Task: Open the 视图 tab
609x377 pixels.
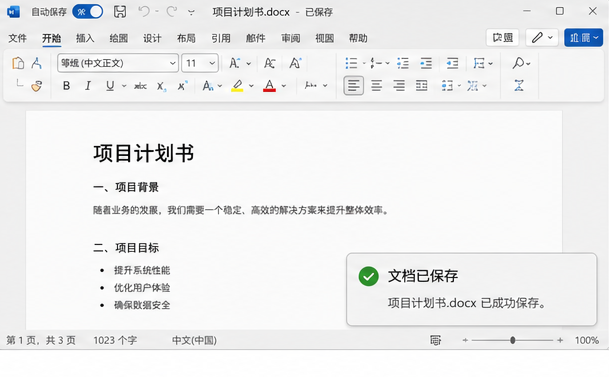Action: (324, 38)
